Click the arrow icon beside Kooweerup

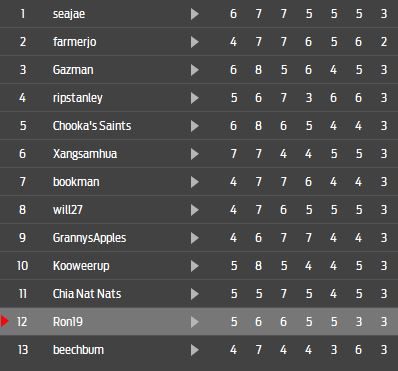195,266
